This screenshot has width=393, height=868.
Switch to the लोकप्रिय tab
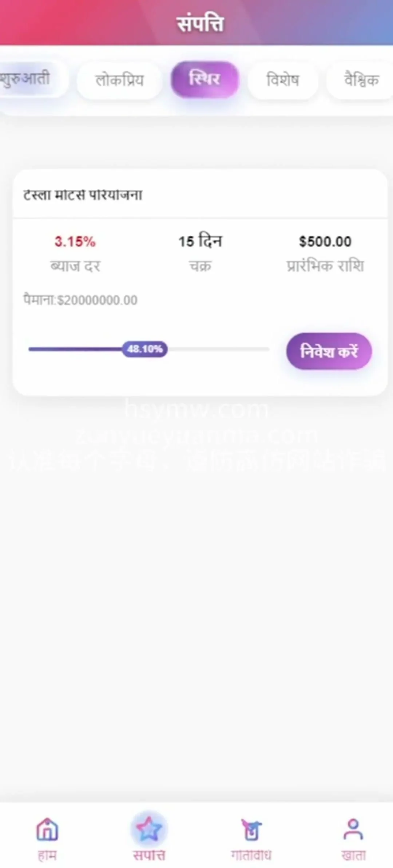tap(119, 80)
